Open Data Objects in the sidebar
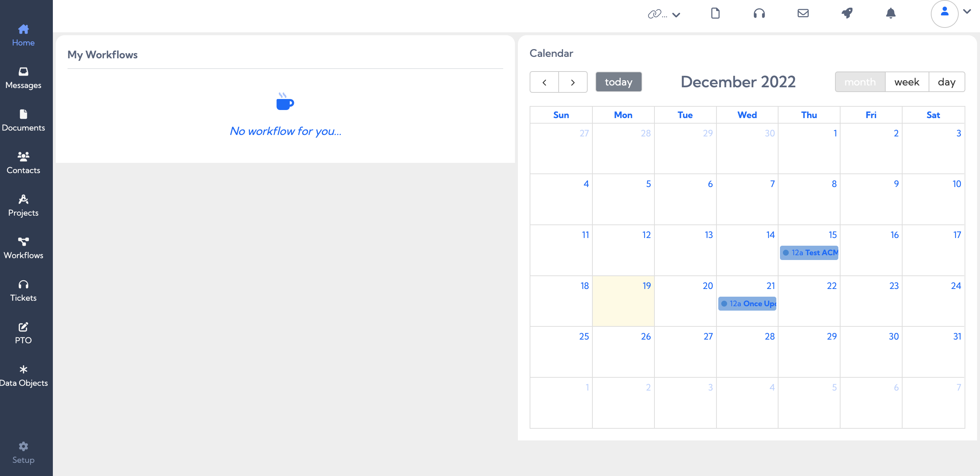 (x=23, y=376)
